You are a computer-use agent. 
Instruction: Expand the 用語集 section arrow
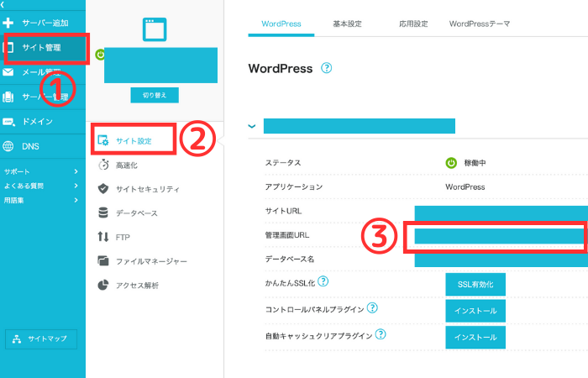tap(76, 200)
